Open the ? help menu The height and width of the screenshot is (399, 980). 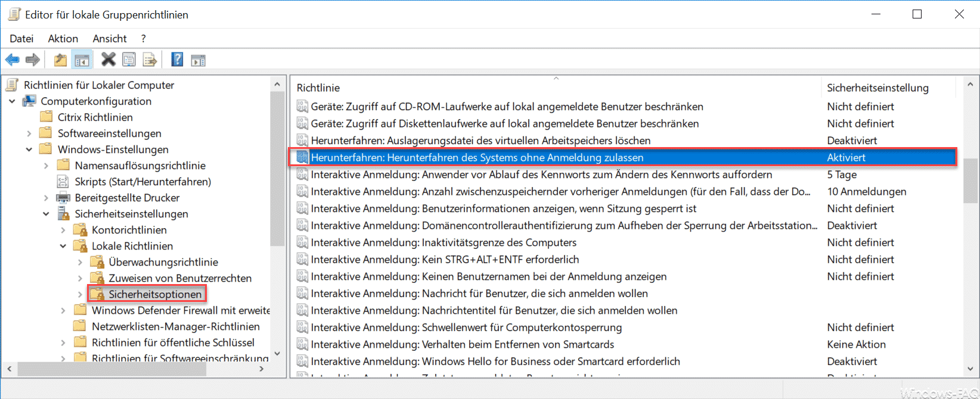tap(143, 39)
